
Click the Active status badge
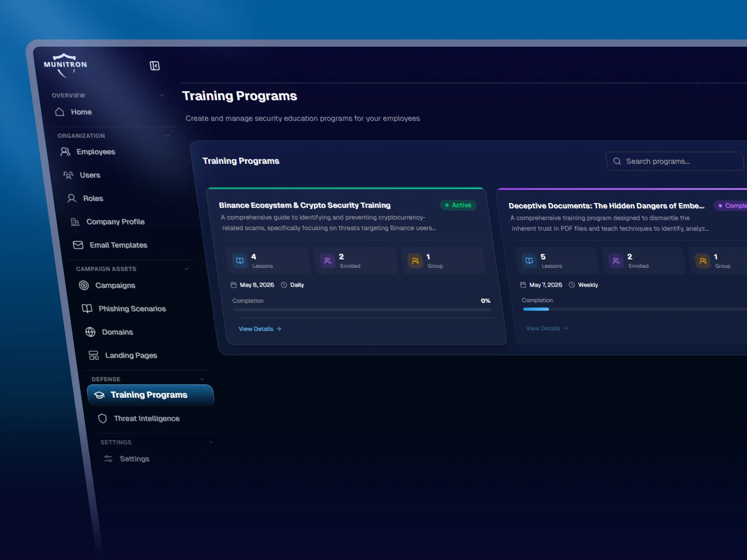click(458, 205)
